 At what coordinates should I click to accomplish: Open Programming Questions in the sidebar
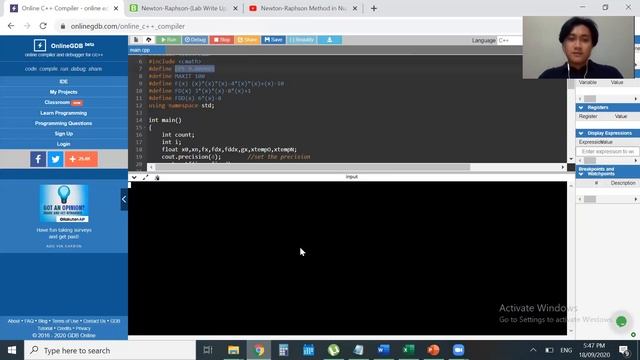click(64, 123)
